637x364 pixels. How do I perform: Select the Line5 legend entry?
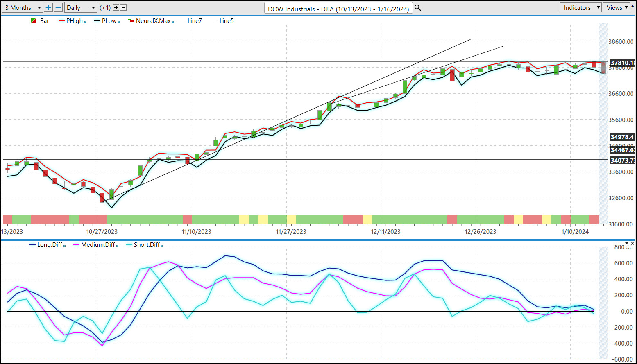tap(224, 21)
